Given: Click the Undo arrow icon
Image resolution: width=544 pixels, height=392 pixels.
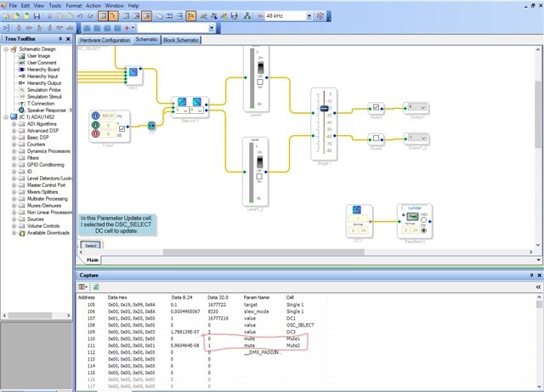Looking at the screenshot, I should click(x=80, y=16).
